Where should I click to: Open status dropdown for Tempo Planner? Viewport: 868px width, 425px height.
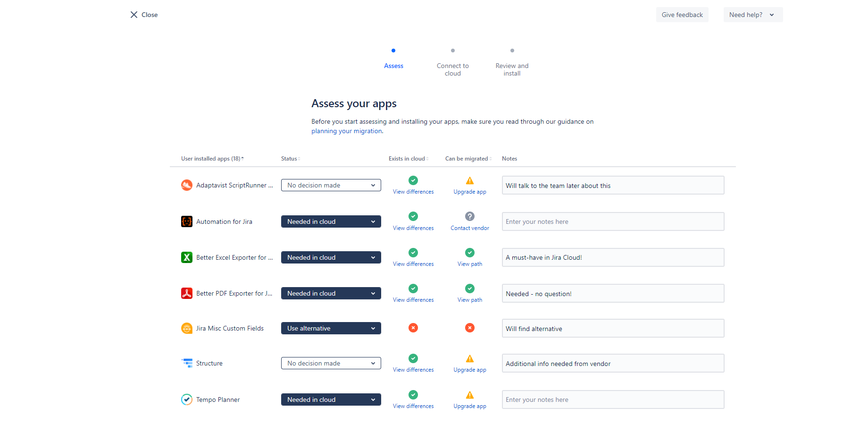[331, 399]
